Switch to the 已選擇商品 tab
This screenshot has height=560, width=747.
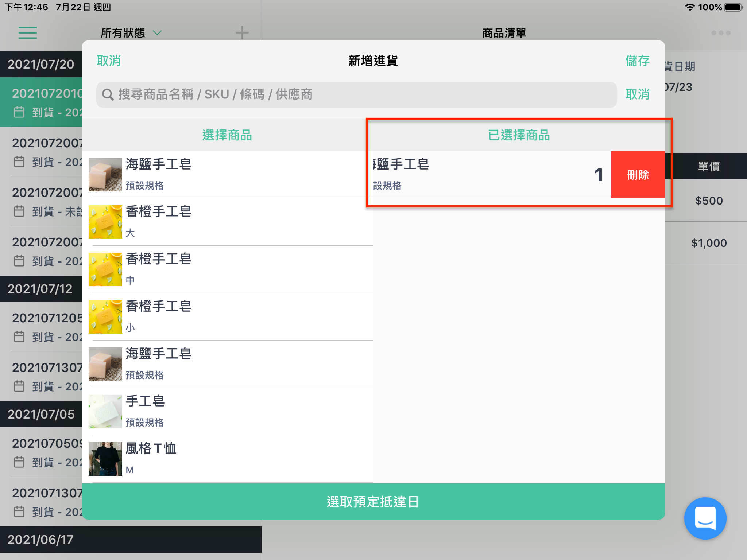pyautogui.click(x=519, y=135)
